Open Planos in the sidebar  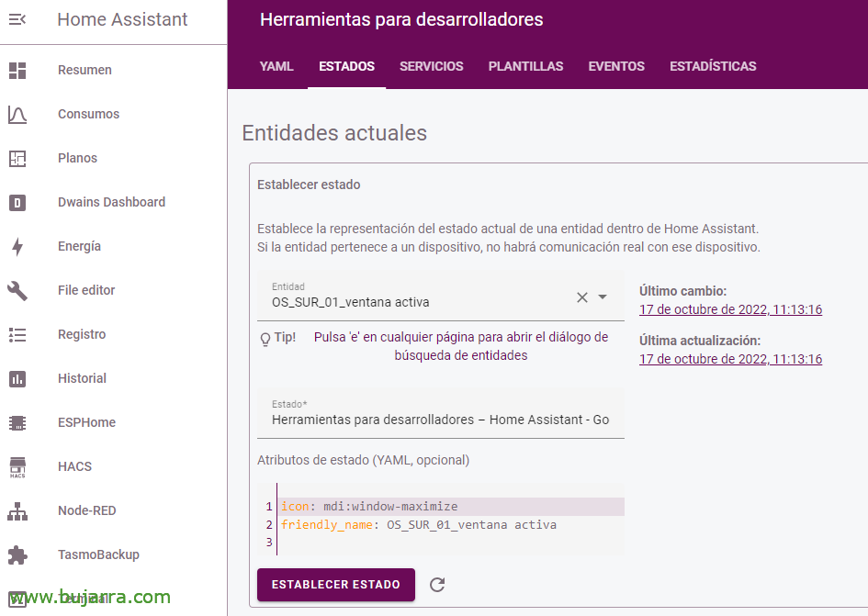[x=77, y=158]
